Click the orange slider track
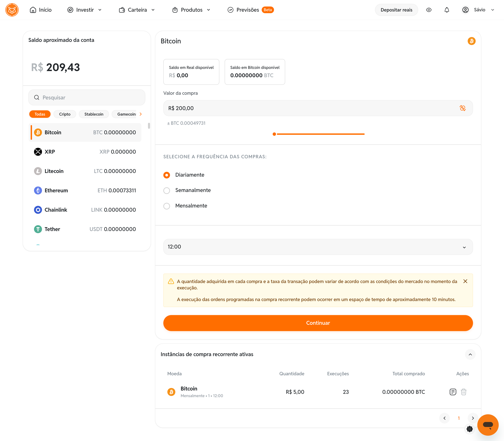The width and height of the screenshot is (504, 441). coord(321,134)
